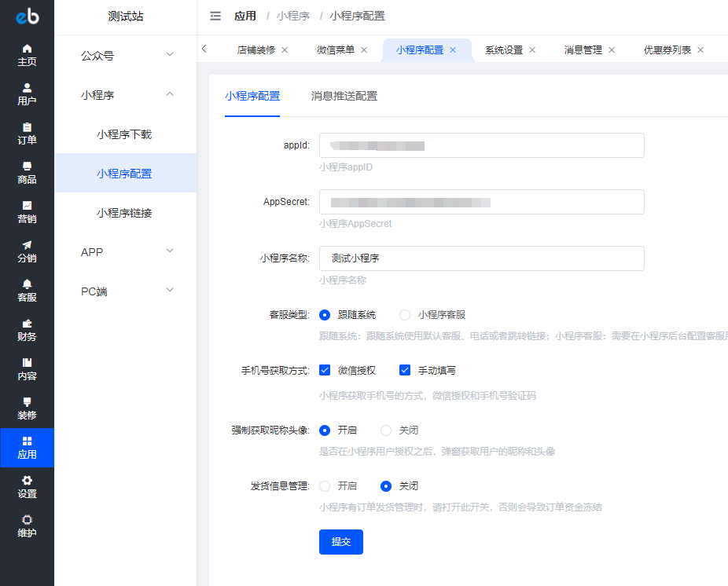Screen dimensions: 728x586
Task: Set 发货信息管理 to 开启
Action: (x=325, y=486)
